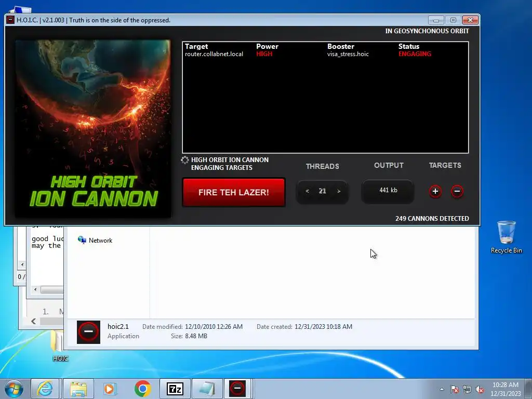Viewport: 532px width, 399px height.
Task: Click the Booster column header
Action: click(x=341, y=46)
